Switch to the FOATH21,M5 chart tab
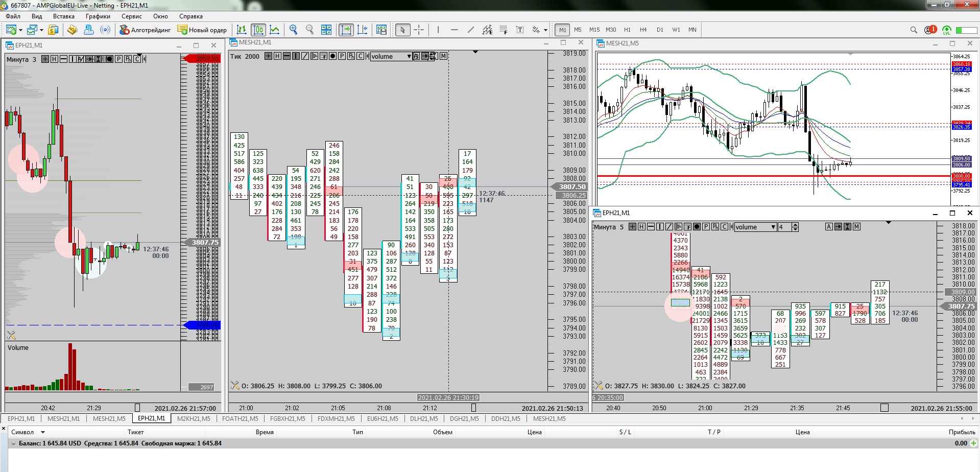The height and width of the screenshot is (472, 980). tap(240, 418)
